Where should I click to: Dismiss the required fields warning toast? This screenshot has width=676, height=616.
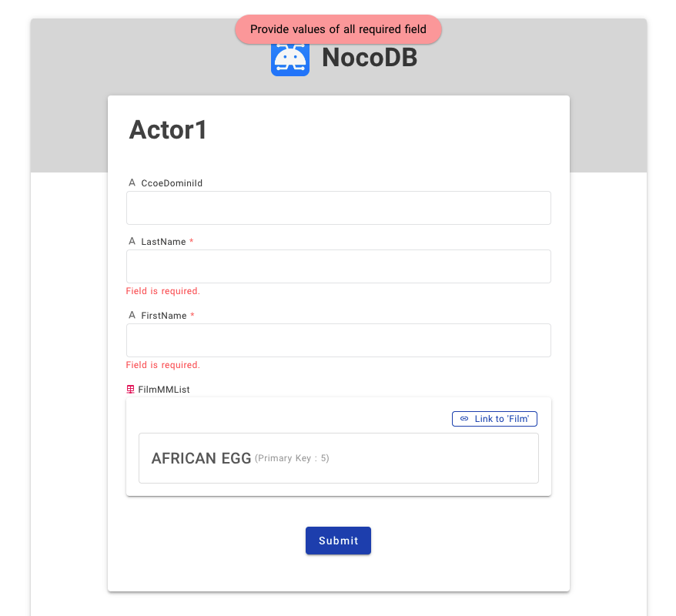(x=338, y=29)
